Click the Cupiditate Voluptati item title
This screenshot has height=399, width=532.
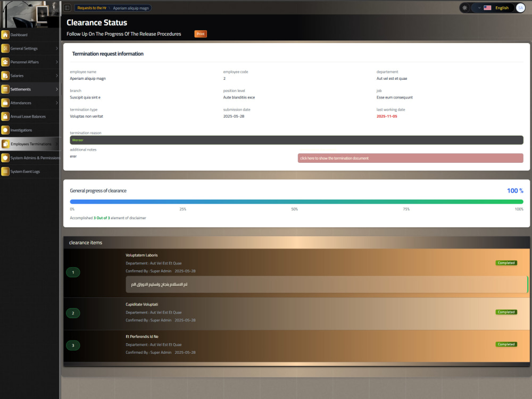(142, 304)
